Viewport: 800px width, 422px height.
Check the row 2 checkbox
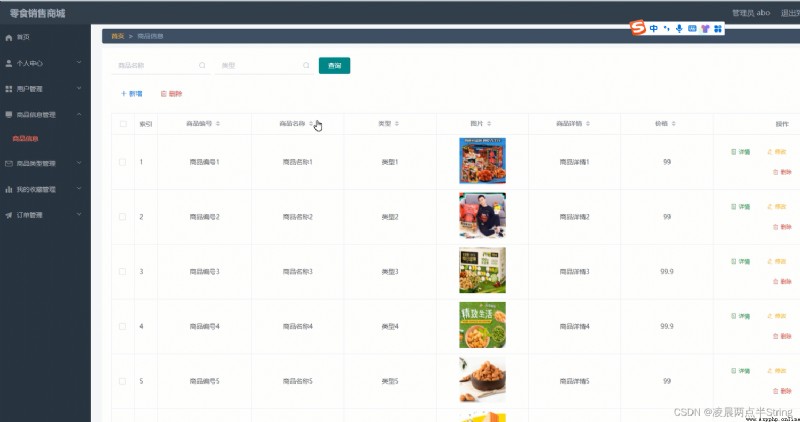click(x=122, y=217)
